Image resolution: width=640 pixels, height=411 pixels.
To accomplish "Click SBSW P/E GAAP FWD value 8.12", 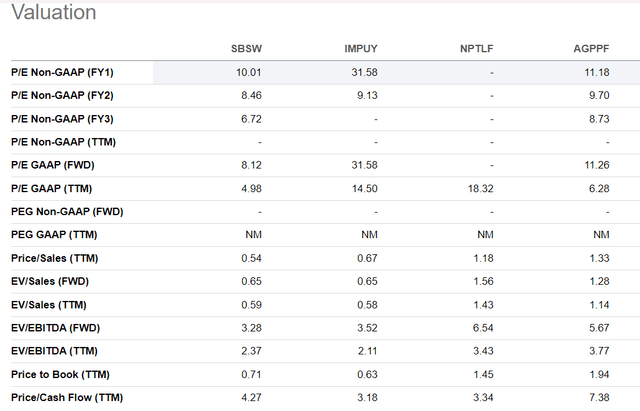I will (x=251, y=165).
